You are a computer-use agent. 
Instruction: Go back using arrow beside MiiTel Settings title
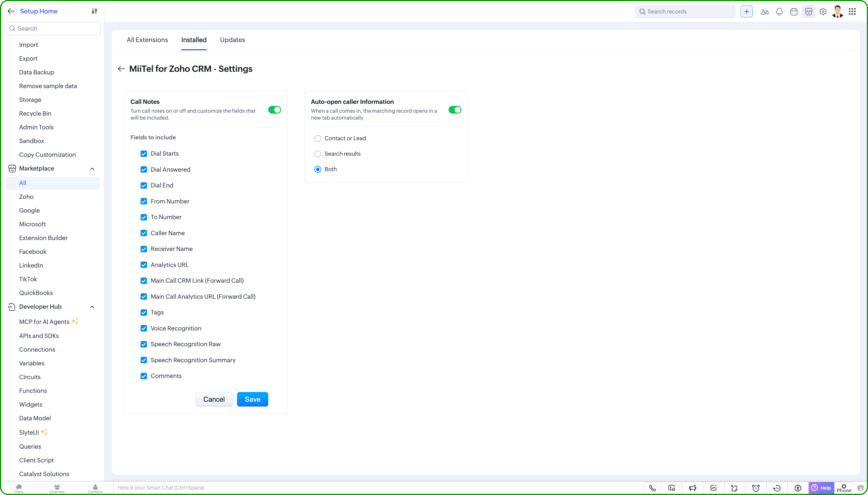point(121,69)
